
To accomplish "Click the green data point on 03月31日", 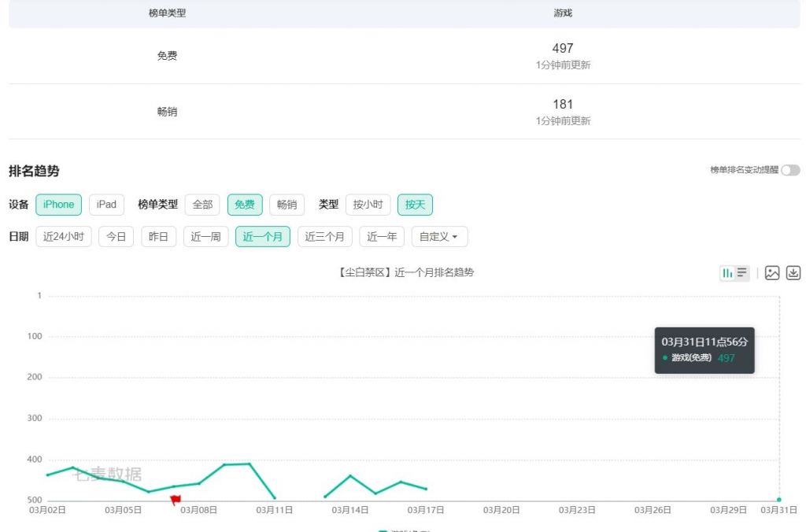I will point(778,499).
